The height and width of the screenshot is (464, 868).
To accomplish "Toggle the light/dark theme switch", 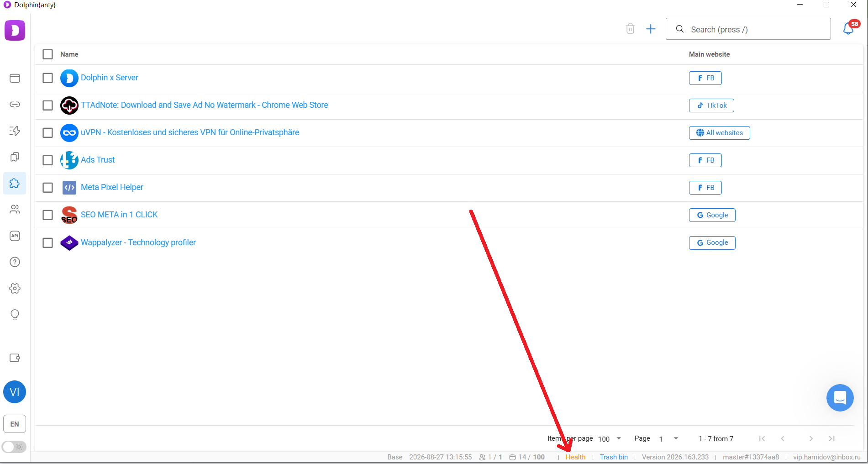I will (14, 447).
